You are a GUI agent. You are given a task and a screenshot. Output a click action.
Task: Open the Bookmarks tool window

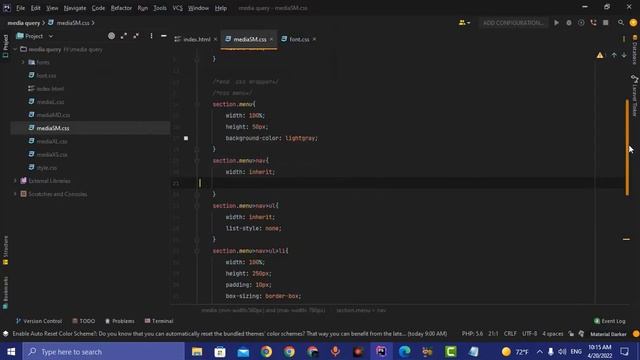(x=5, y=293)
